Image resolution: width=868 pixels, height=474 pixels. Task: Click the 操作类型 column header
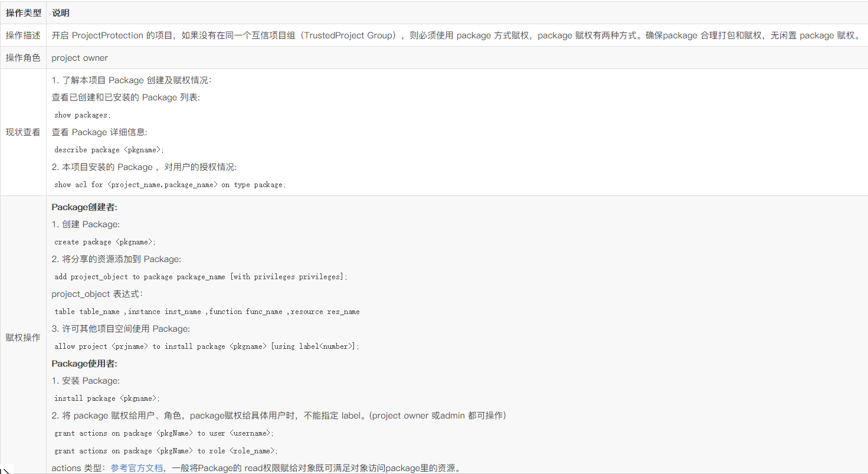(x=23, y=13)
